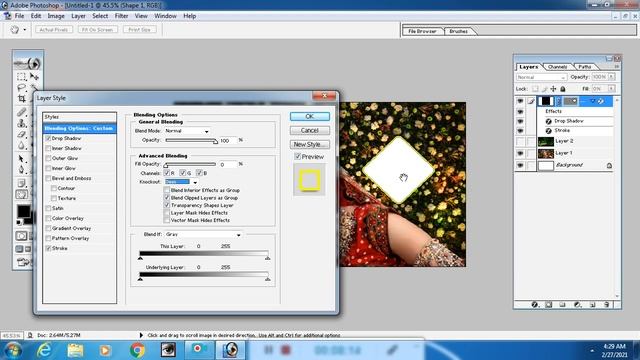The width and height of the screenshot is (640, 360).
Task: Select the Lasso tool
Action: point(22,87)
